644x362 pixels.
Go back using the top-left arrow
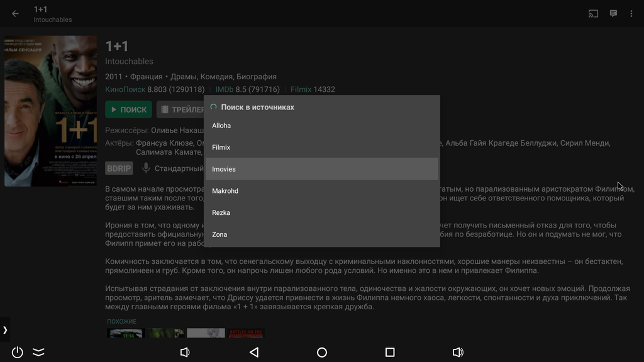click(x=15, y=14)
